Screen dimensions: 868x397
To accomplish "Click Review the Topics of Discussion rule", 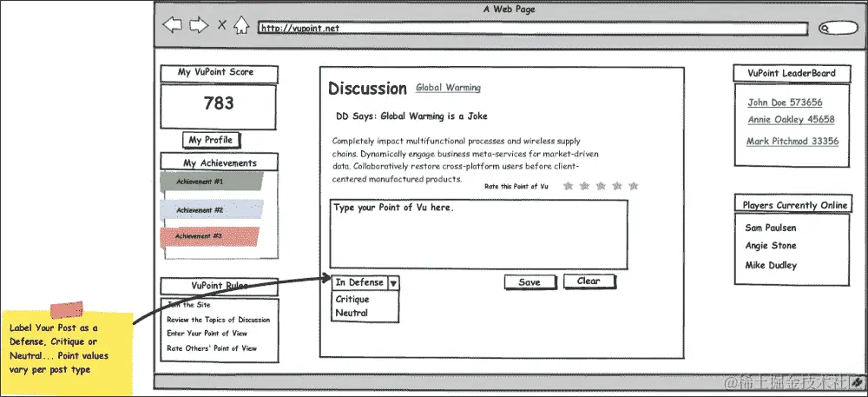I will tap(219, 320).
